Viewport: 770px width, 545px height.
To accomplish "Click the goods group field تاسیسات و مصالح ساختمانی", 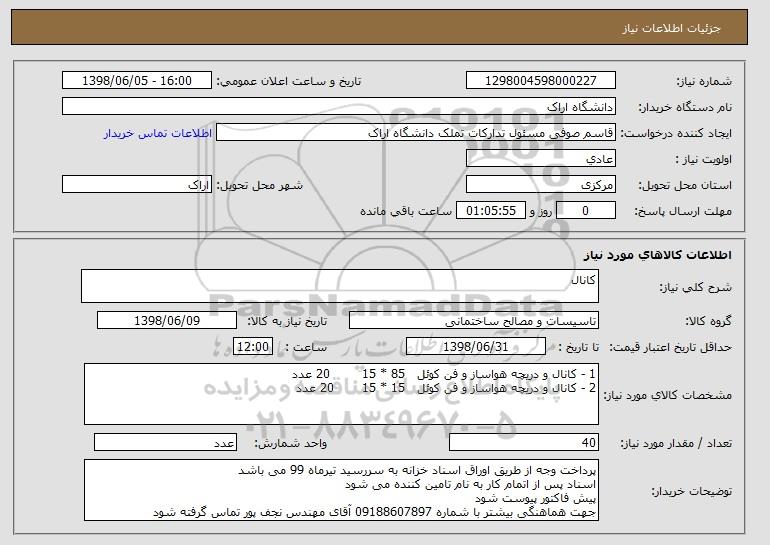I will (x=474, y=321).
